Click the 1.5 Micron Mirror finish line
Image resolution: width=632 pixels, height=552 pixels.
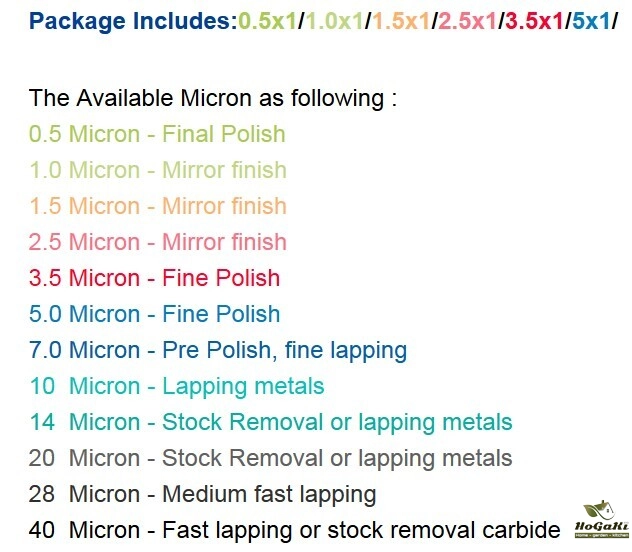pos(157,206)
